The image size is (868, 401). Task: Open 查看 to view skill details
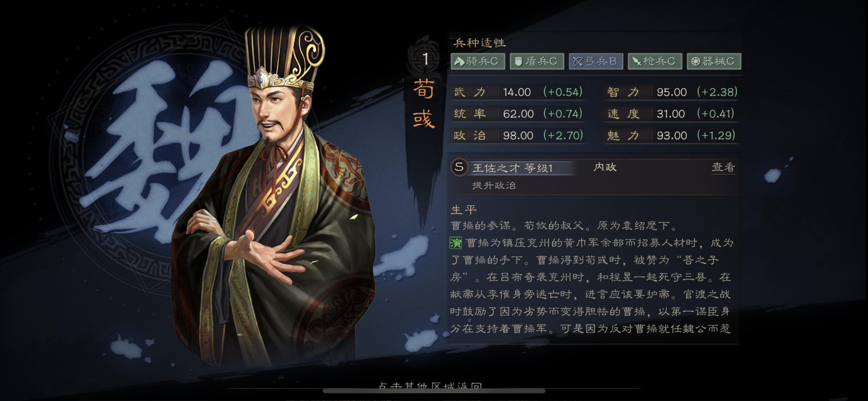(723, 167)
